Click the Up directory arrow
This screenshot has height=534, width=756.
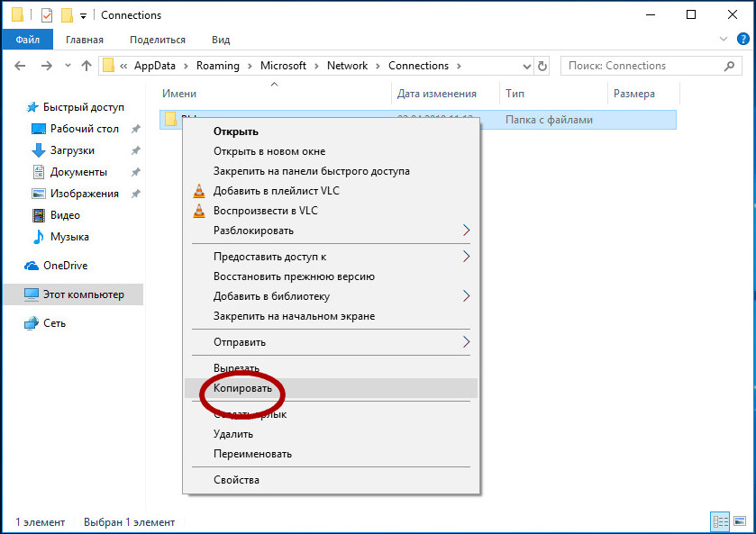coord(87,66)
